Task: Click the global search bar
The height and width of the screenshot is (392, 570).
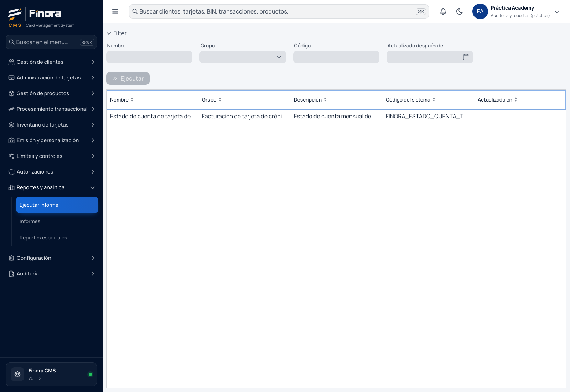Action: [x=279, y=11]
